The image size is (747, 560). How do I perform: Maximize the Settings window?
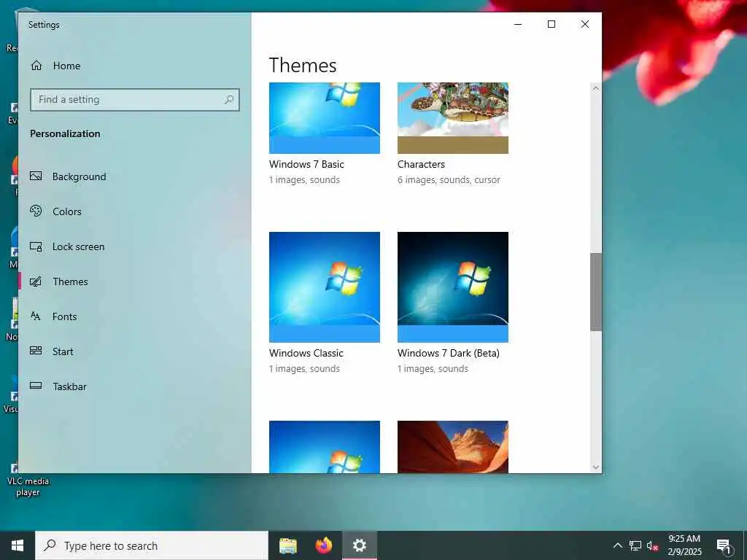[x=551, y=24]
